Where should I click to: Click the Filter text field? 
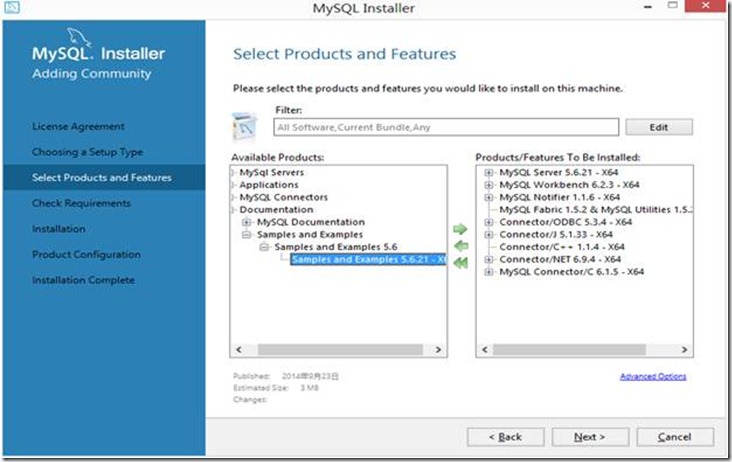[x=446, y=127]
